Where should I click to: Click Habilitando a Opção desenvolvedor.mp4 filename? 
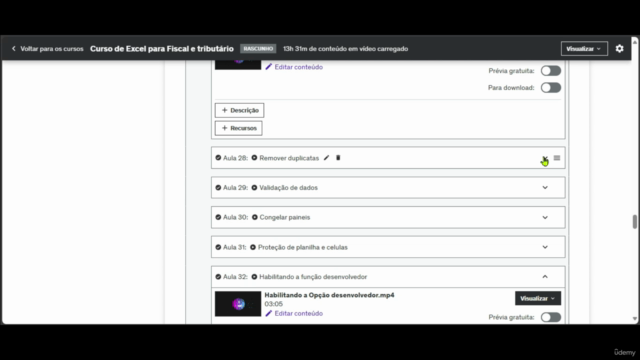pos(329,295)
